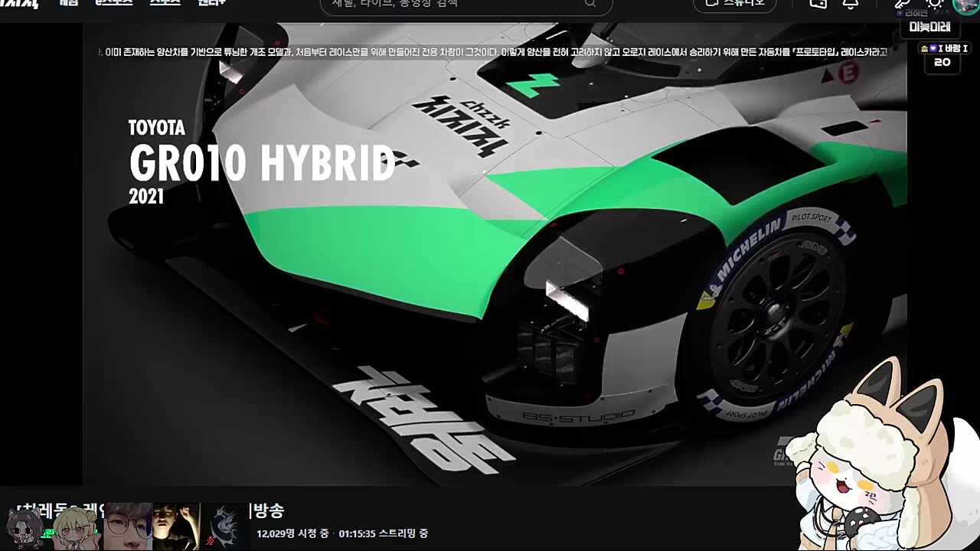The width and height of the screenshot is (980, 551).
Task: Click the magnifier icon in the search bar
Action: click(590, 4)
